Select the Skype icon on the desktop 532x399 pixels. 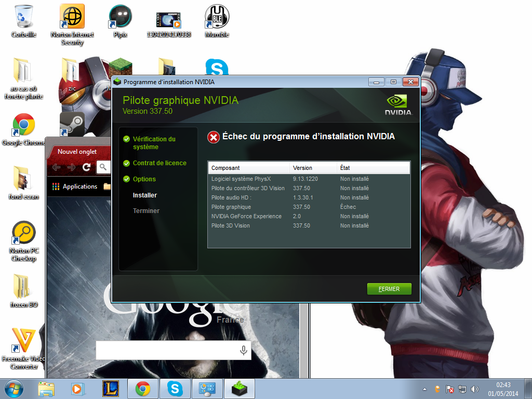point(217,67)
